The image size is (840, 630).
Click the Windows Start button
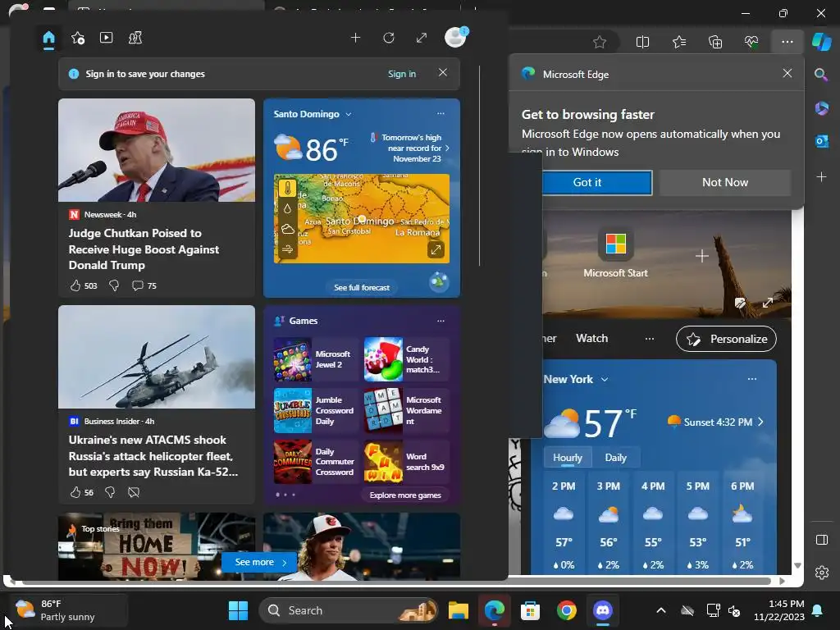point(238,610)
